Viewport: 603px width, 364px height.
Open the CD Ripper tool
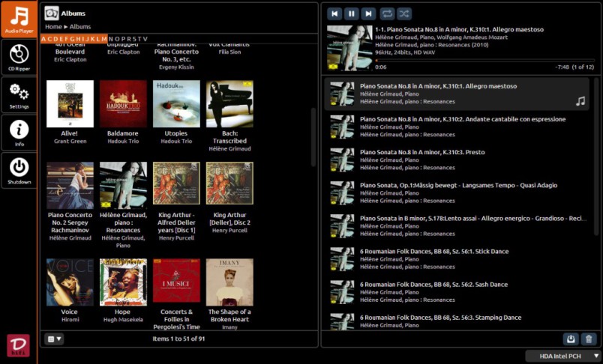[x=19, y=57]
